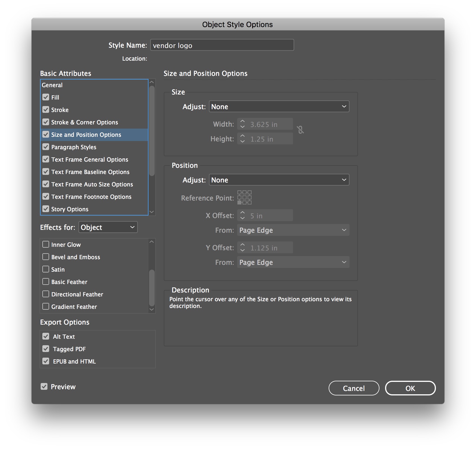The width and height of the screenshot is (476, 449).
Task: Toggle the Size and Position Options checkbox
Action: pyautogui.click(x=46, y=135)
